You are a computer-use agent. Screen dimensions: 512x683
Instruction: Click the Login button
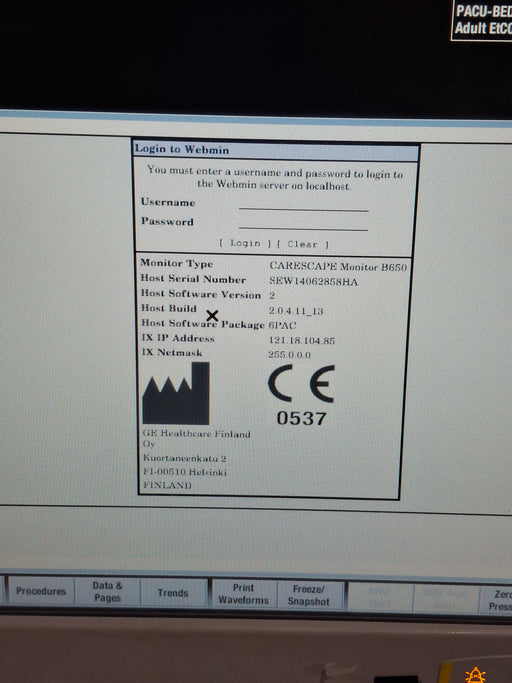click(x=245, y=243)
